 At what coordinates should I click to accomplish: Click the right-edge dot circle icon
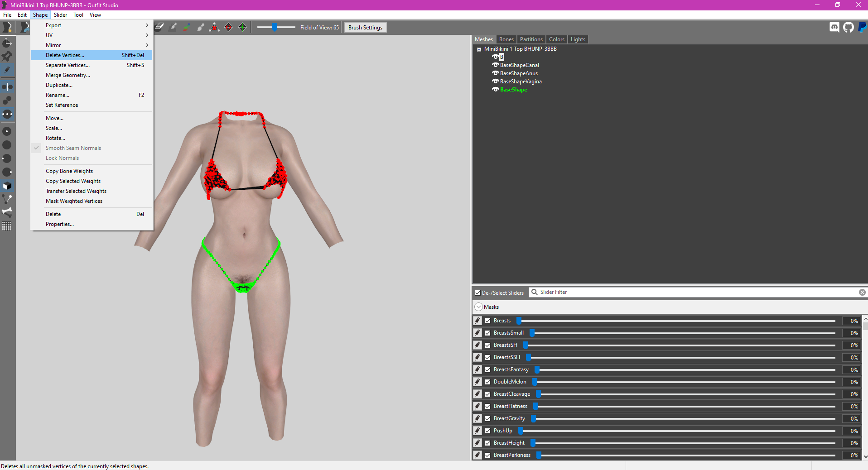[x=7, y=172]
